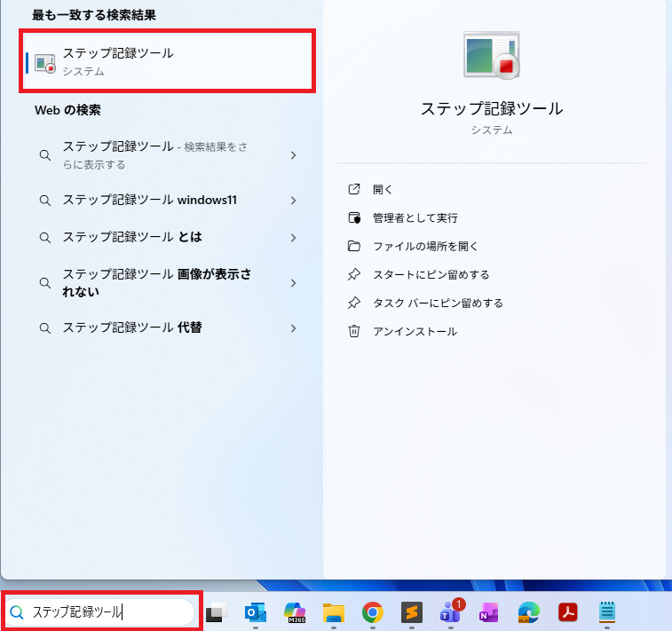Expand chevron for ステップ記録ツール 画像が表示されない
This screenshot has width=672, height=631.
[293, 283]
